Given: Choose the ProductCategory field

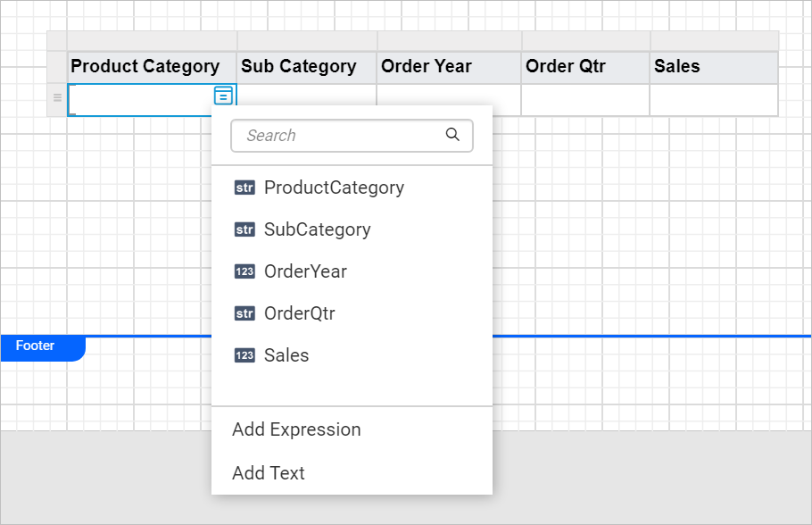Looking at the screenshot, I should [352, 187].
